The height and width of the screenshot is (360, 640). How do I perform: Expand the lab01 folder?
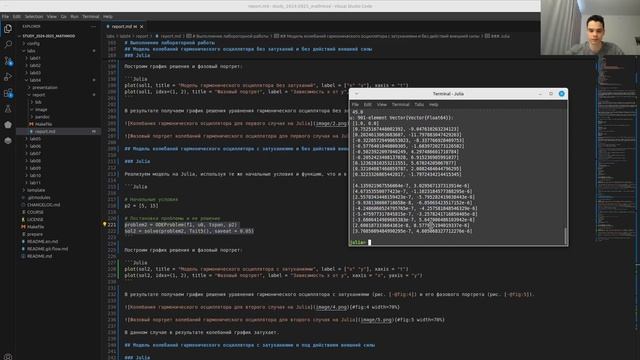tap(35, 58)
